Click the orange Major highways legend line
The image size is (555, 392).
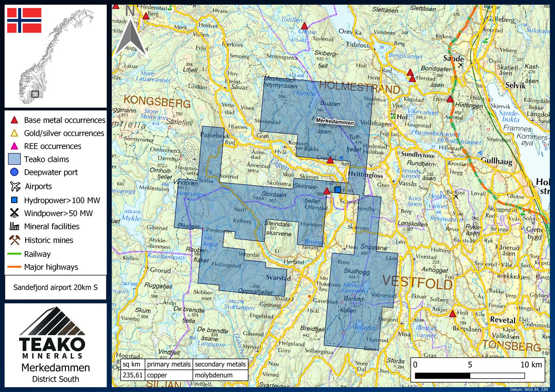click(14, 267)
